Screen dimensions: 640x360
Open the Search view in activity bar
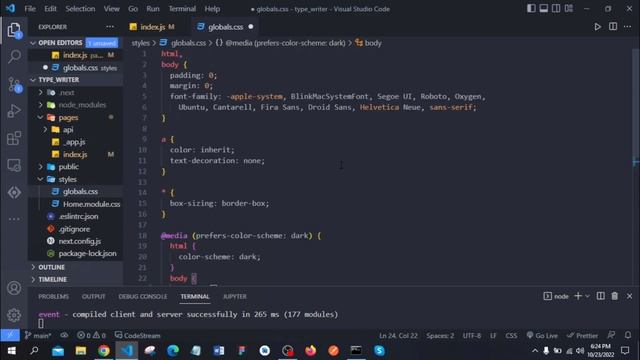(x=14, y=56)
